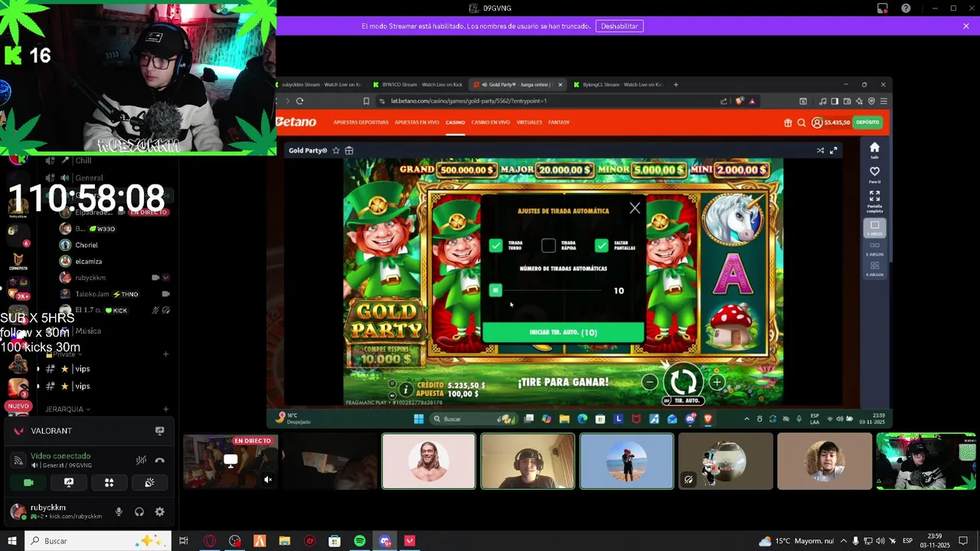The image size is (980, 551).
Task: Start auto spins with Iniciar Tir. Auto.
Action: pyautogui.click(x=563, y=332)
